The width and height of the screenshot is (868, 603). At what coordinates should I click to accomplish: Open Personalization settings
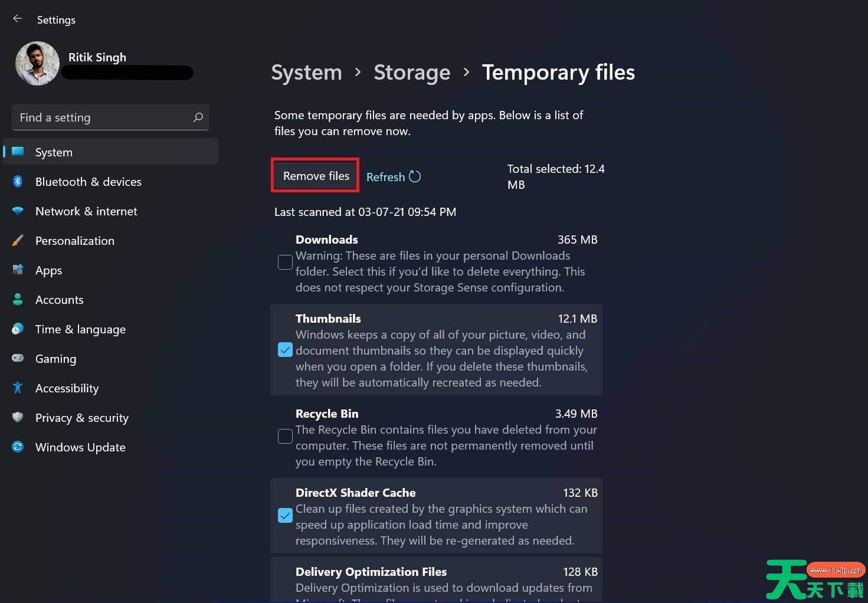pos(111,240)
